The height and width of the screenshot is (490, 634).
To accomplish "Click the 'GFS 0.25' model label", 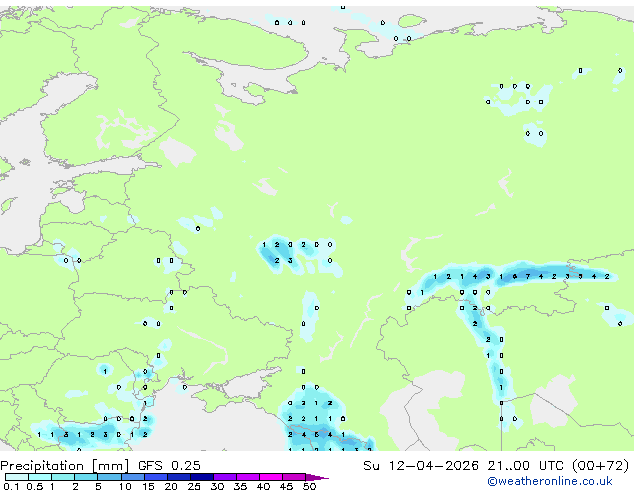I will (169, 466).
